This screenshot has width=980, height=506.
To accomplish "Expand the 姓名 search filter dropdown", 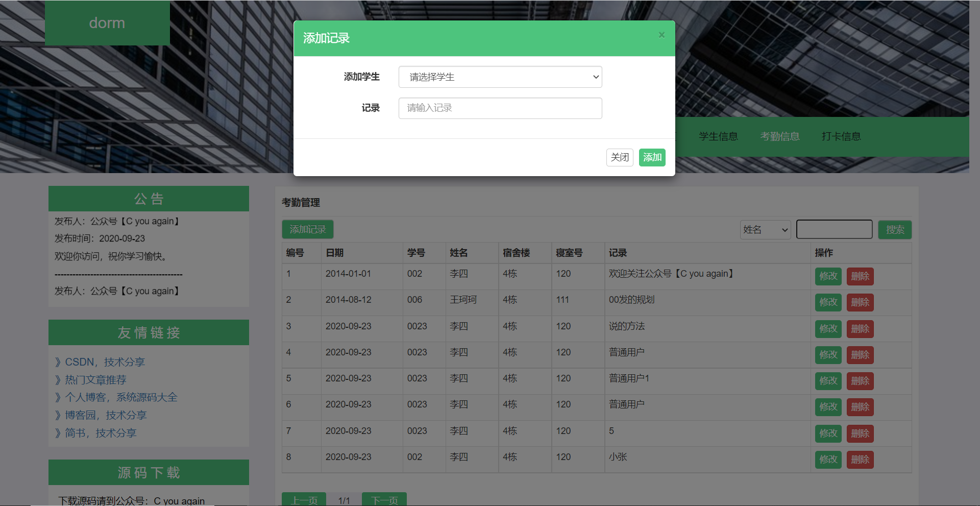I will pos(766,230).
